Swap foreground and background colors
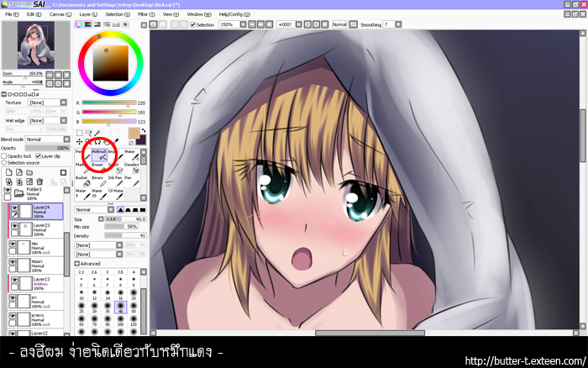 [x=144, y=130]
